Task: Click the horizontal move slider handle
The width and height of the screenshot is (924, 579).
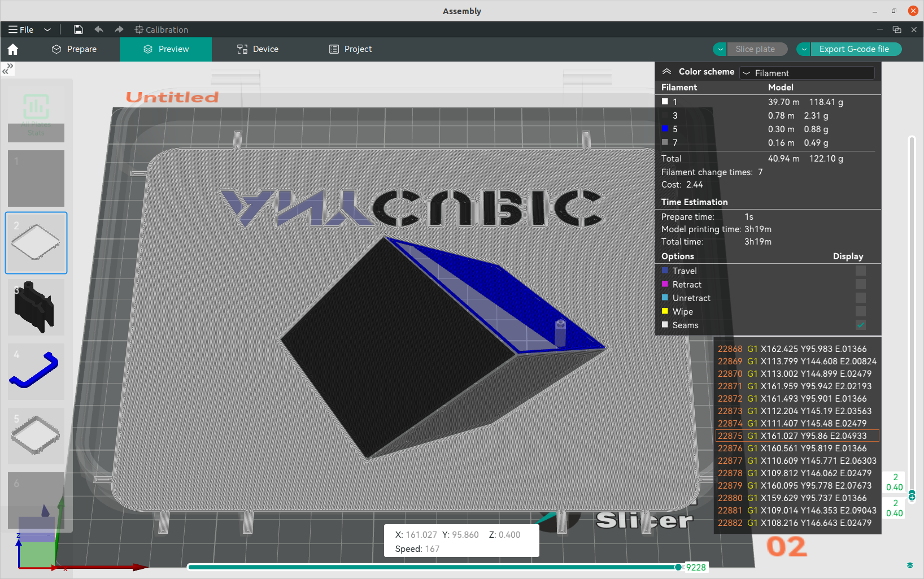Action: coord(678,567)
